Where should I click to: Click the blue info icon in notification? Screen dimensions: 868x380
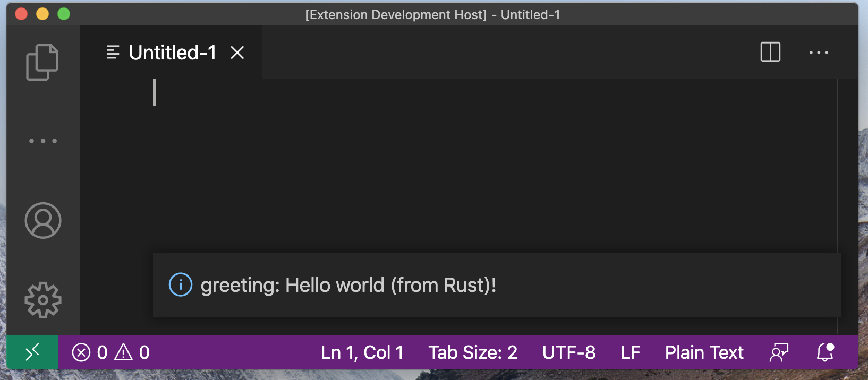point(181,285)
